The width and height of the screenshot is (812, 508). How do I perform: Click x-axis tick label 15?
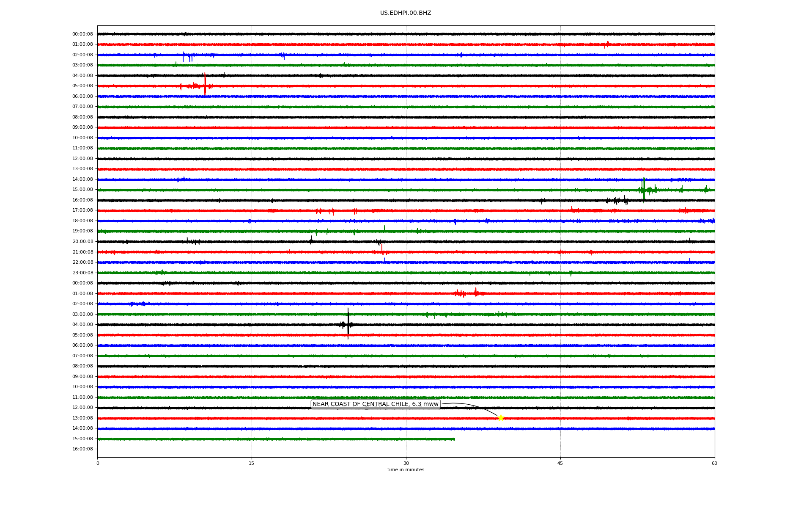(x=252, y=464)
